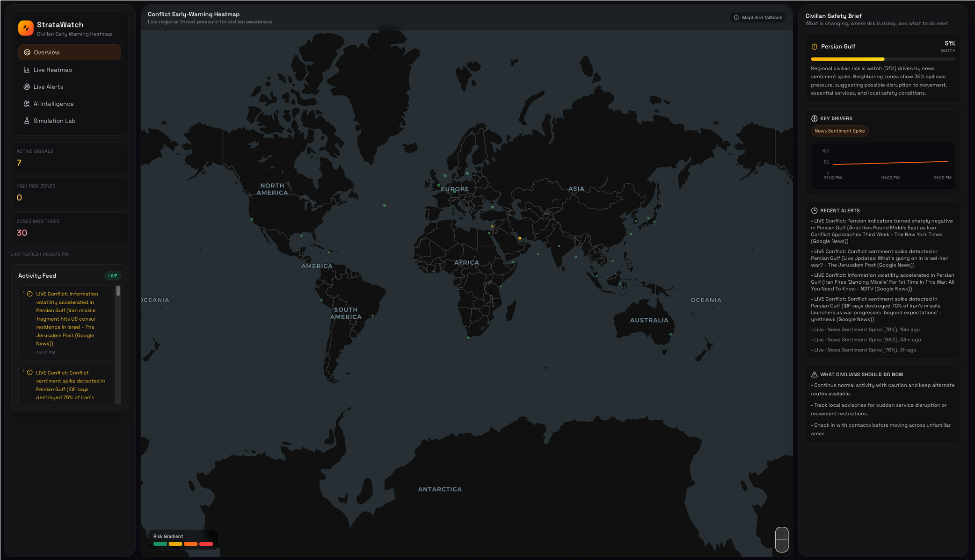Click the Persian Gulf risk progress bar
The image size is (975, 560).
pos(882,59)
